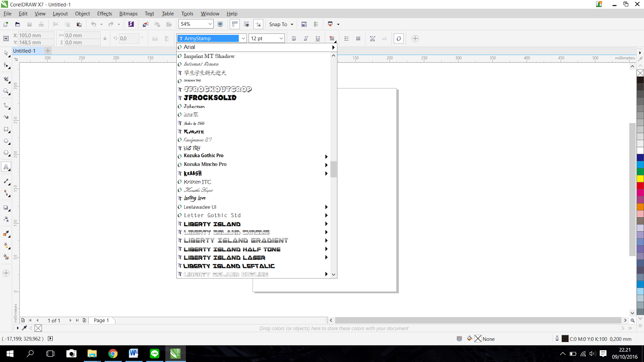Screen dimensions: 644x362
Task: Open the Effects menu
Action: click(105, 14)
